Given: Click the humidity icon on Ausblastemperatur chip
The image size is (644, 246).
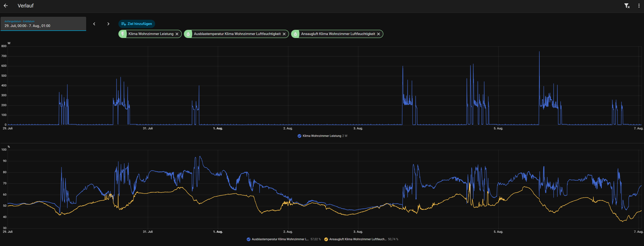Looking at the screenshot, I should [x=188, y=34].
